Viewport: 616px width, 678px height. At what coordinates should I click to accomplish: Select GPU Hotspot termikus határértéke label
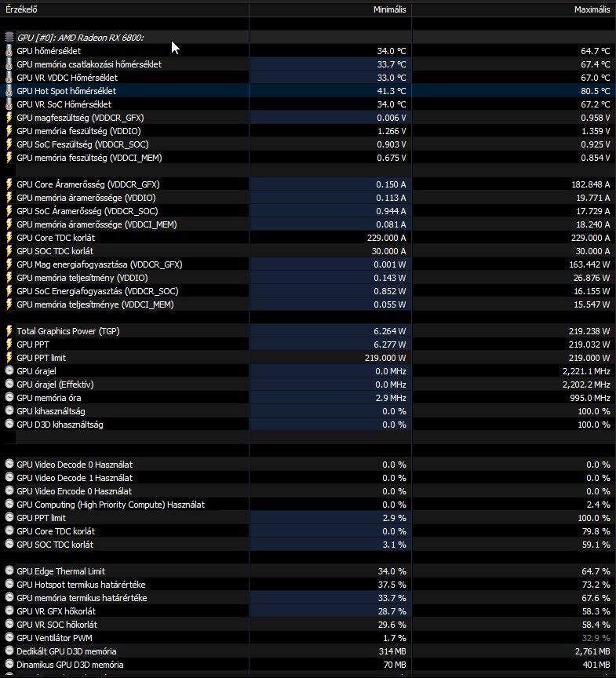(x=81, y=585)
